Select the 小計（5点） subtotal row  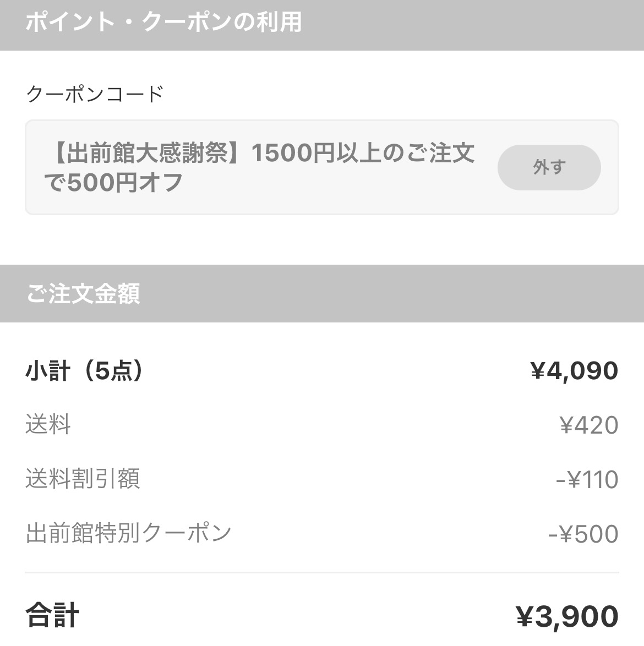[322, 370]
